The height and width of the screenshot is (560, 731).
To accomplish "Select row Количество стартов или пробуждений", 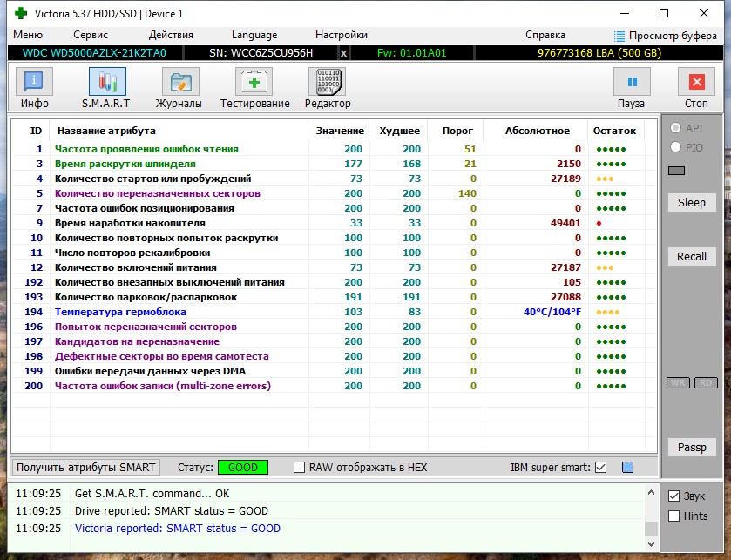I will click(x=334, y=179).
